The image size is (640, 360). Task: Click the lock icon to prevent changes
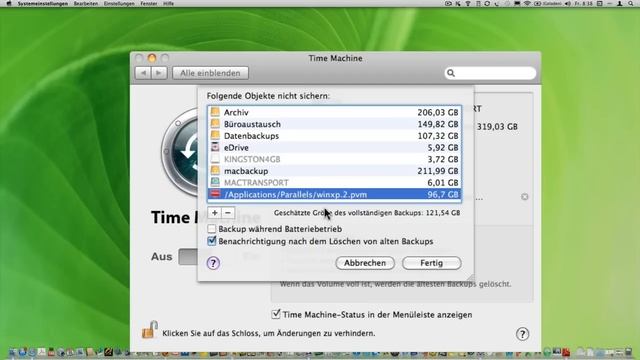[150, 330]
